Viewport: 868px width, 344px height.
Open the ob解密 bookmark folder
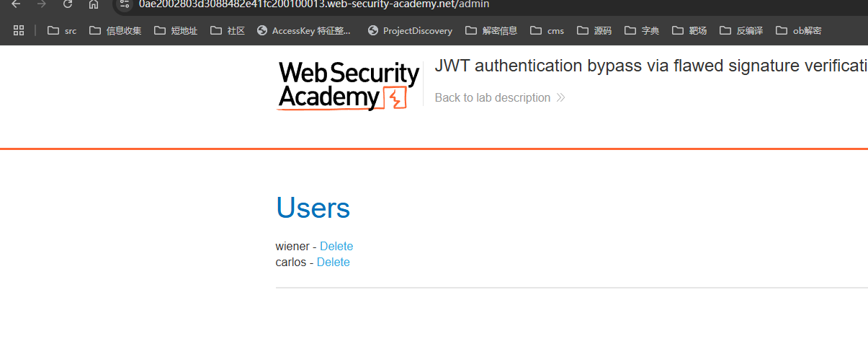pos(798,30)
